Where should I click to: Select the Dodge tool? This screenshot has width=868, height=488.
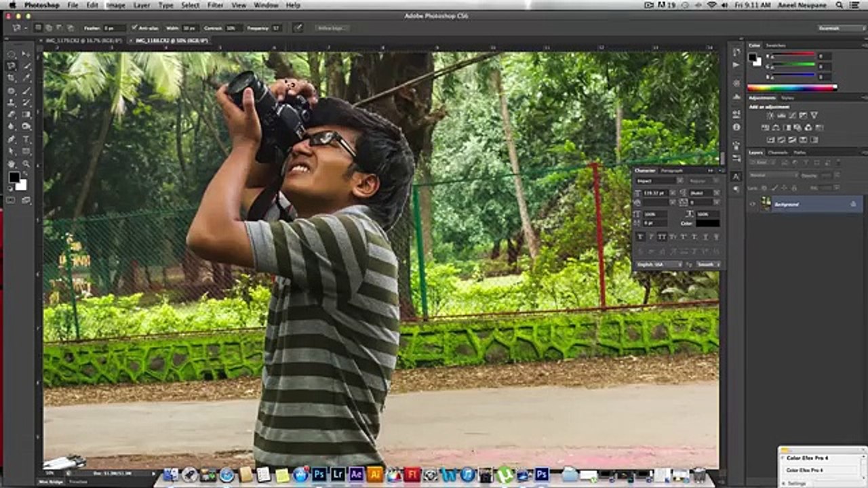[x=26, y=127]
